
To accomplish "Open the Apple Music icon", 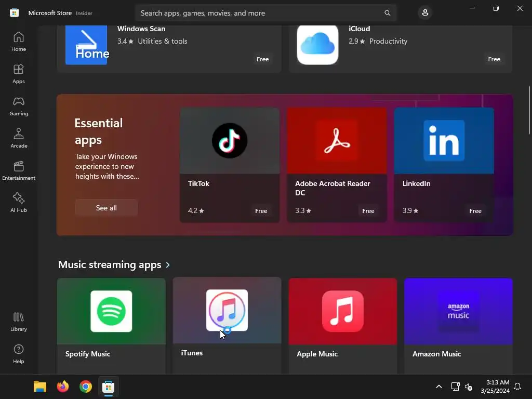I will pos(343,311).
